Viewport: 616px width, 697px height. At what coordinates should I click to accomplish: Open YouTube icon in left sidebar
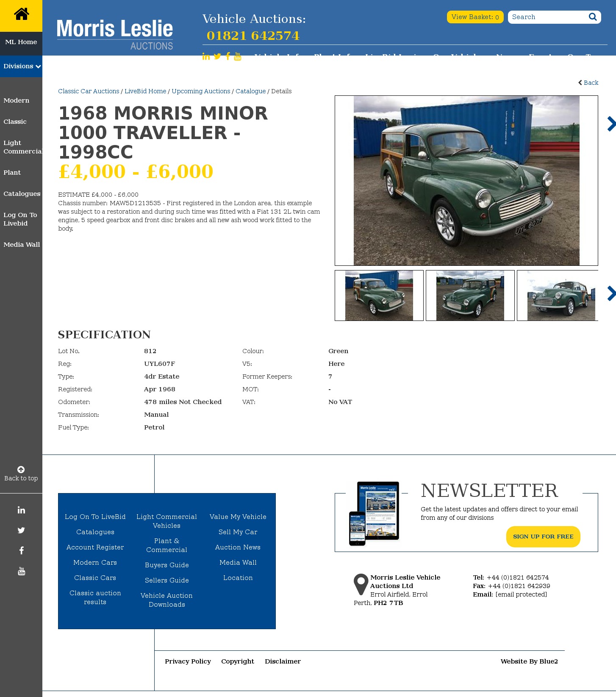point(21,571)
